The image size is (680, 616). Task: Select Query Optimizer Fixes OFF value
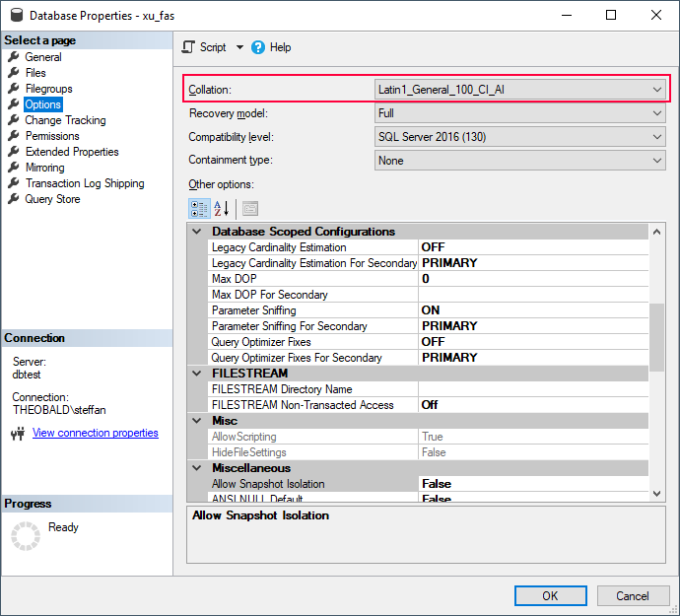pyautogui.click(x=533, y=342)
